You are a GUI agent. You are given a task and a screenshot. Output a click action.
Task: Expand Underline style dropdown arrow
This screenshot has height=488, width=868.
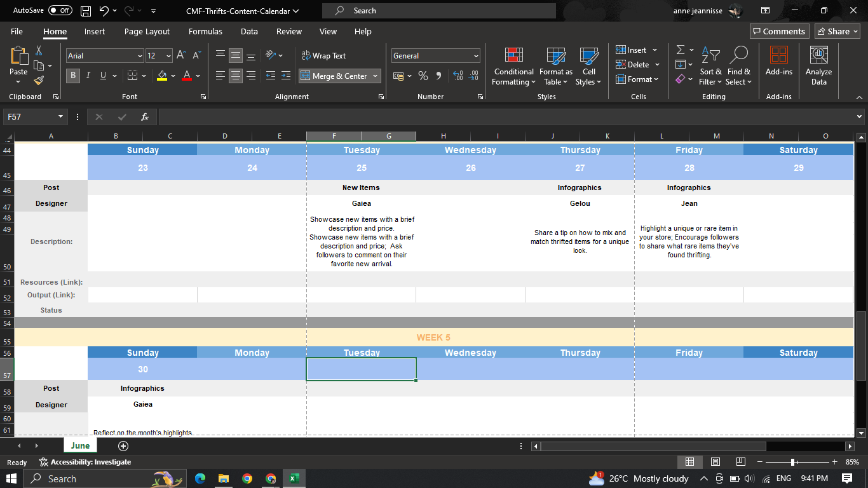pos(115,76)
